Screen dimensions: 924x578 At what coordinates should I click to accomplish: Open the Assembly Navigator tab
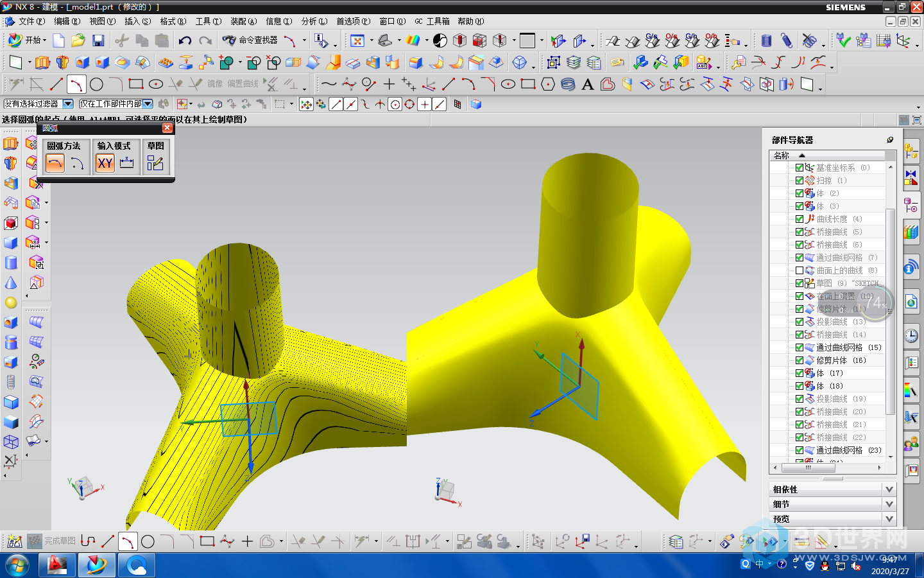[911, 152]
